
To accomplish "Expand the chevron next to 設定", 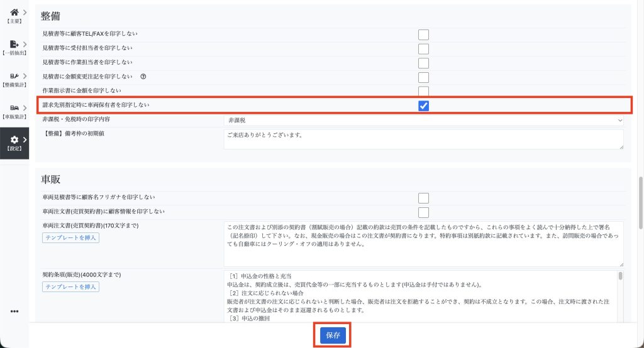I will 25,139.
